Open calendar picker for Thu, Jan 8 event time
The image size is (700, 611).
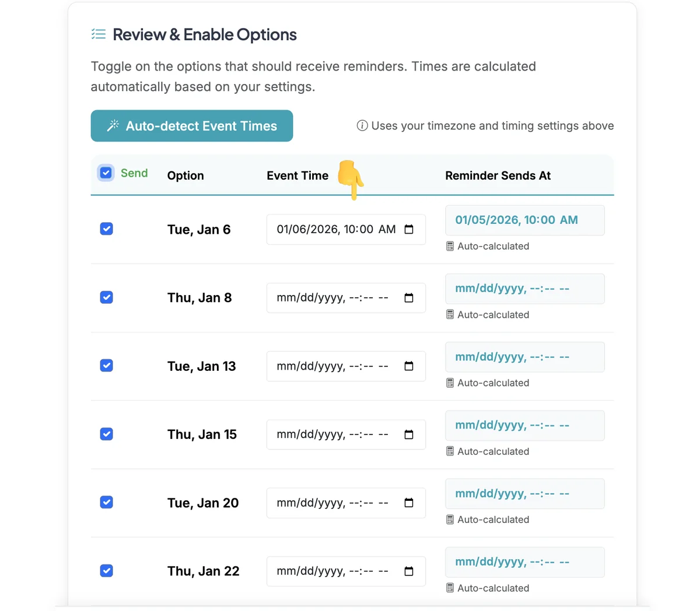[x=409, y=298]
